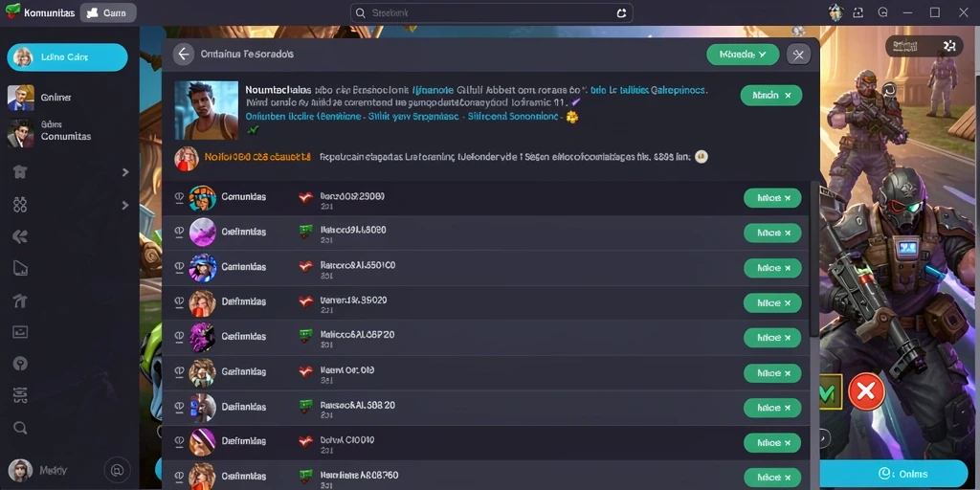Toggle the pin marker on the Gefianidas row
Image resolution: width=980 pixels, height=490 pixels.
click(179, 372)
